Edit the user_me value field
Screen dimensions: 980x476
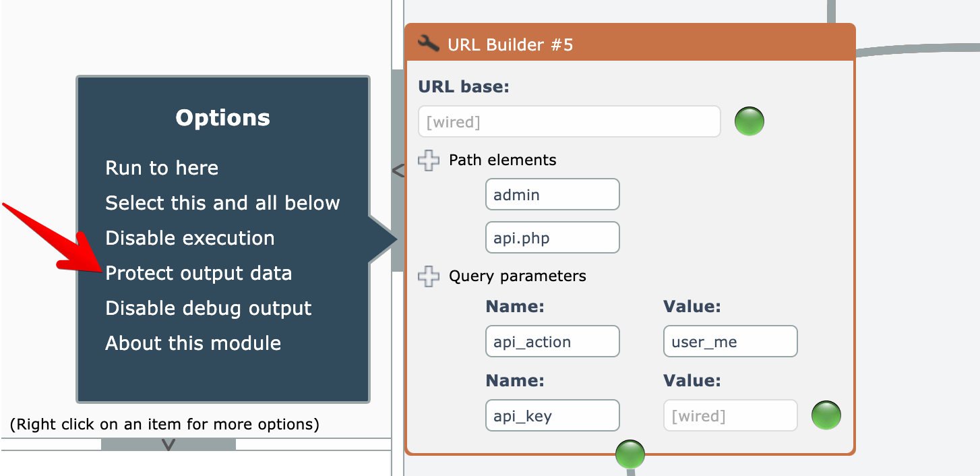[x=730, y=342]
